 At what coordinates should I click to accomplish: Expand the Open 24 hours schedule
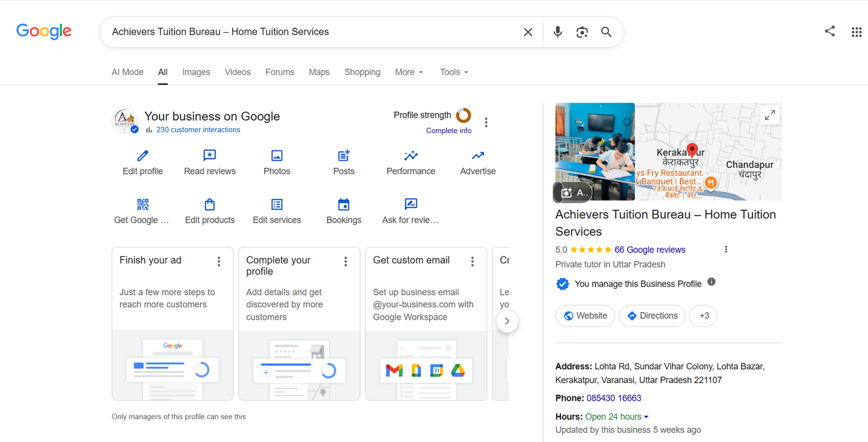point(617,416)
